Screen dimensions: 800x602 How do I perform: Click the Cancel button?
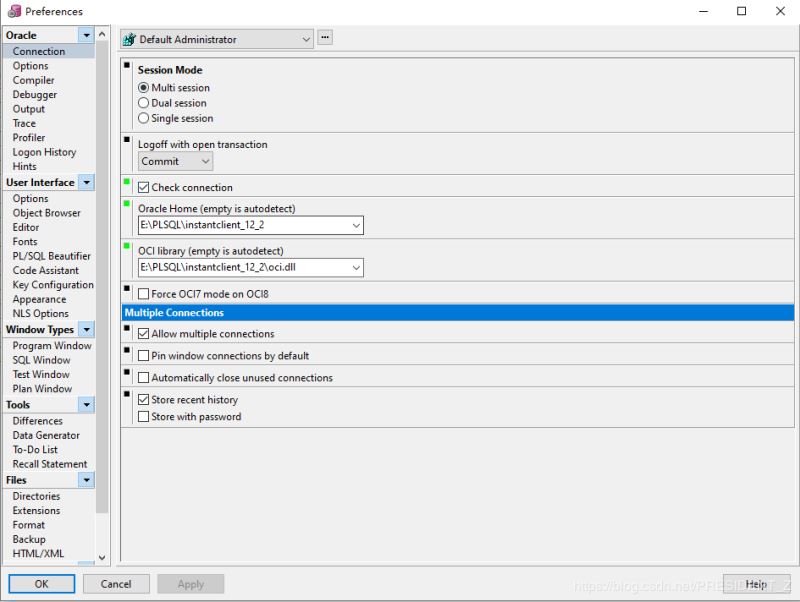(x=116, y=584)
